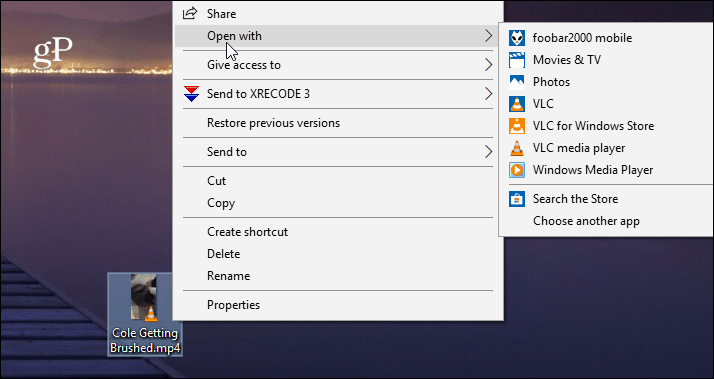Click the Photos app icon
The image size is (714, 379).
[x=517, y=82]
